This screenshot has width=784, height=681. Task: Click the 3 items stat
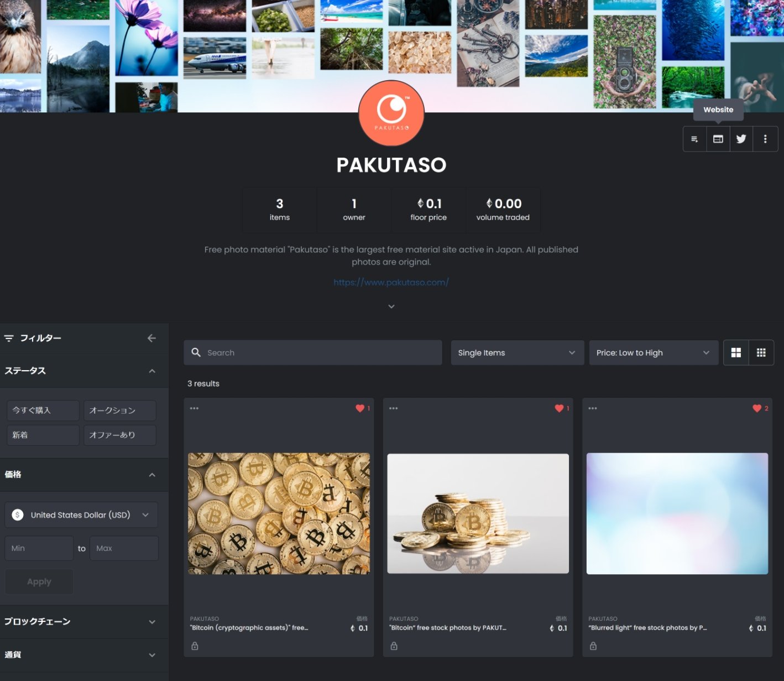click(x=280, y=210)
